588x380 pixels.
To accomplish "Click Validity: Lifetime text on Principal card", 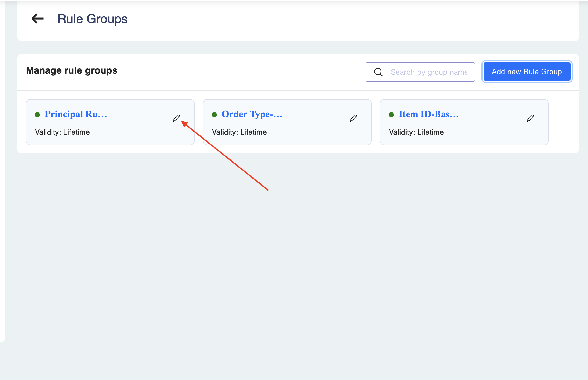I will point(62,132).
